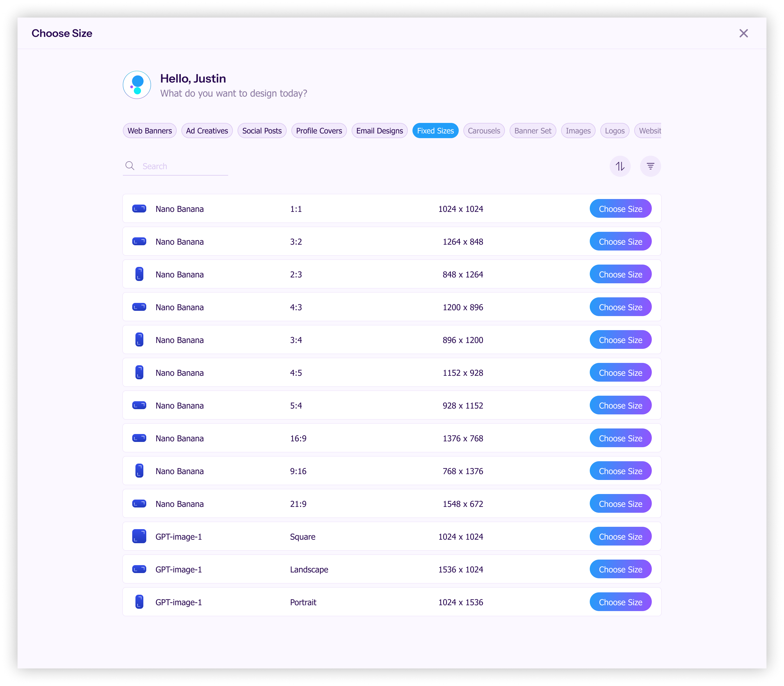784x686 pixels.
Task: Choose Size for GPT-image-1 Landscape
Action: [621, 569]
